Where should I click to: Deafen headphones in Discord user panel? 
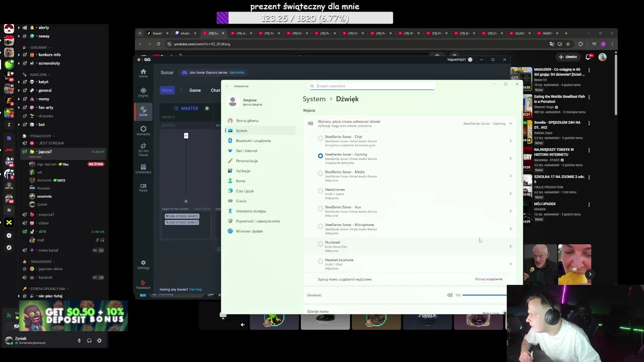coord(89,340)
